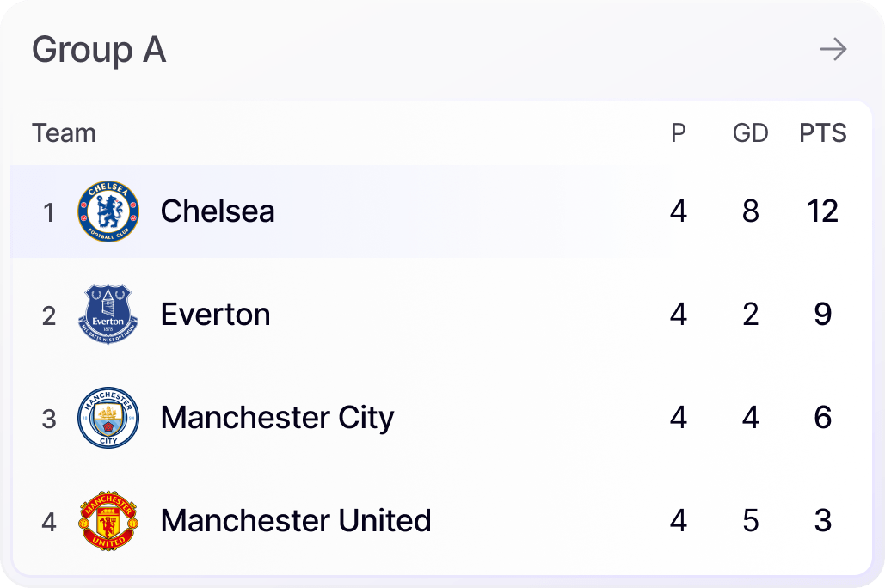Select the Chelsea team name
The width and height of the screenshot is (885, 588).
tap(218, 211)
